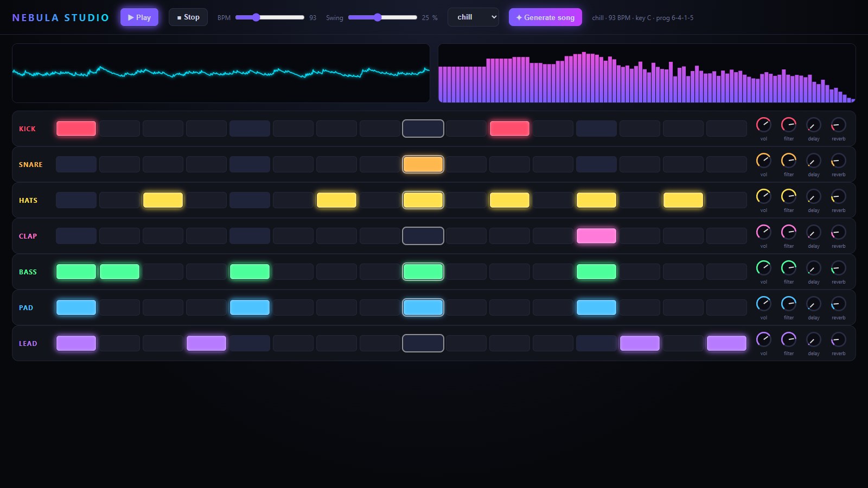
Task: Click the KICK delay knob
Action: (x=814, y=125)
